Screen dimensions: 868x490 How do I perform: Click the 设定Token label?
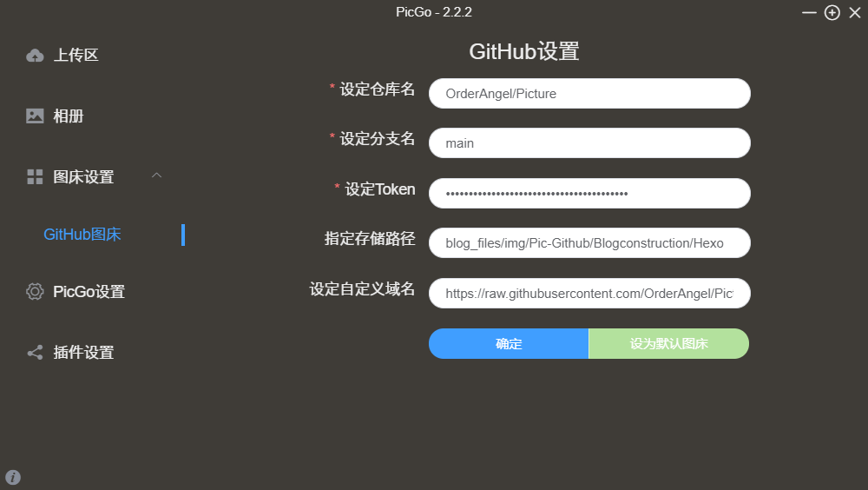(x=380, y=189)
